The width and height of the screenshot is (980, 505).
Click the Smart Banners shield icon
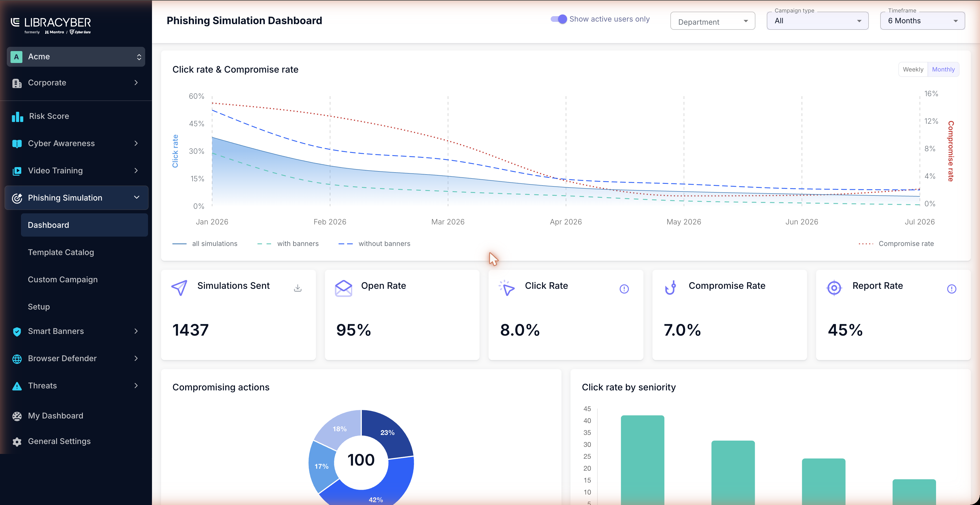(17, 331)
